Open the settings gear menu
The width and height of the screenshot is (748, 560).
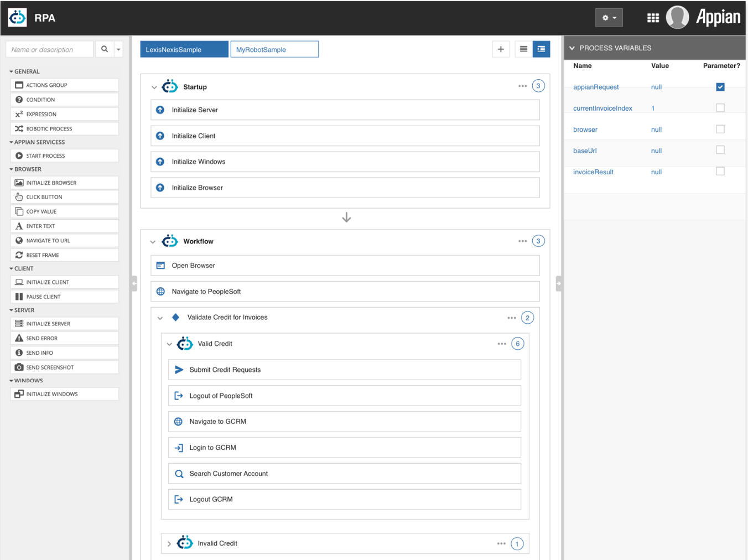point(609,17)
